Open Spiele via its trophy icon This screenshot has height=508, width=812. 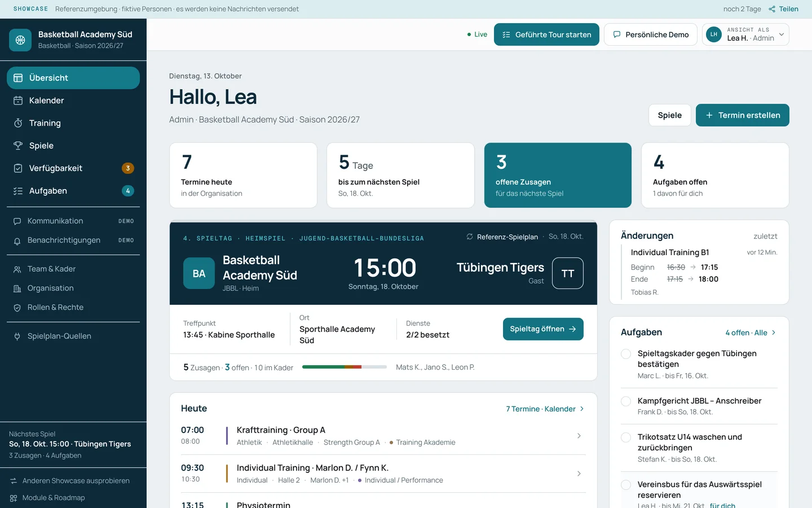tap(18, 146)
